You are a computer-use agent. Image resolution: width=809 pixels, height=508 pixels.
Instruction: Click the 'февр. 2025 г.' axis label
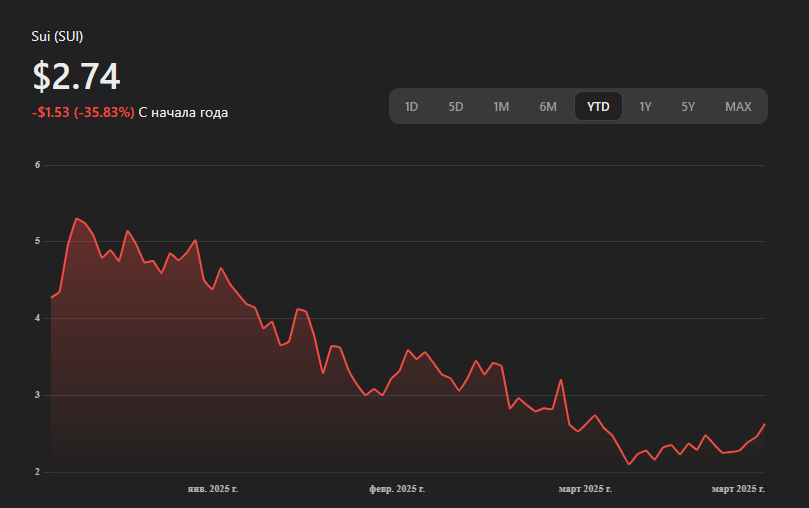point(397,489)
